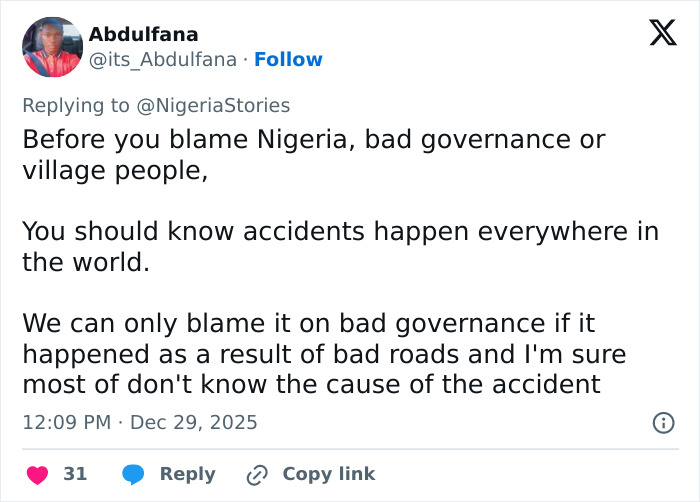Click the 12:09 PM time

(x=66, y=423)
